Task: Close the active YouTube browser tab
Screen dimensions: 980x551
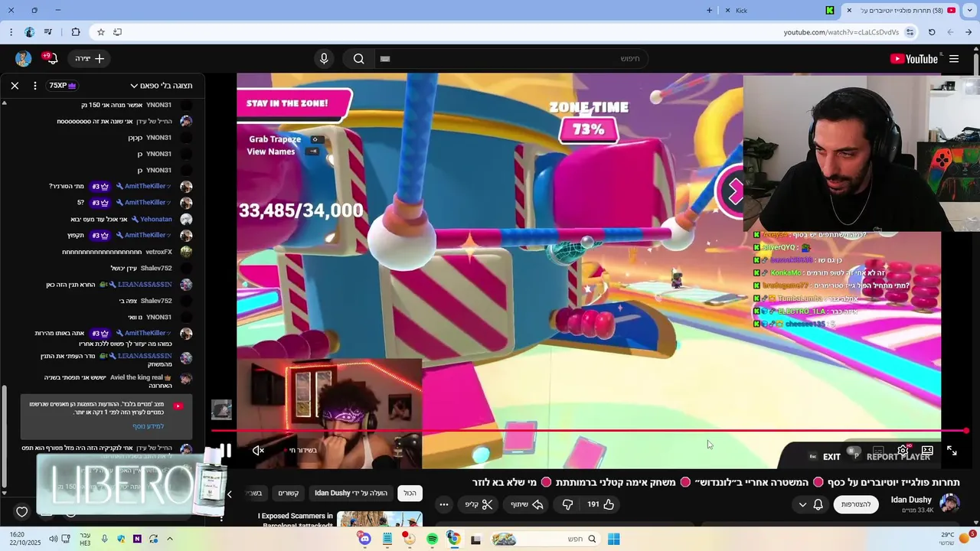Action: click(849, 11)
